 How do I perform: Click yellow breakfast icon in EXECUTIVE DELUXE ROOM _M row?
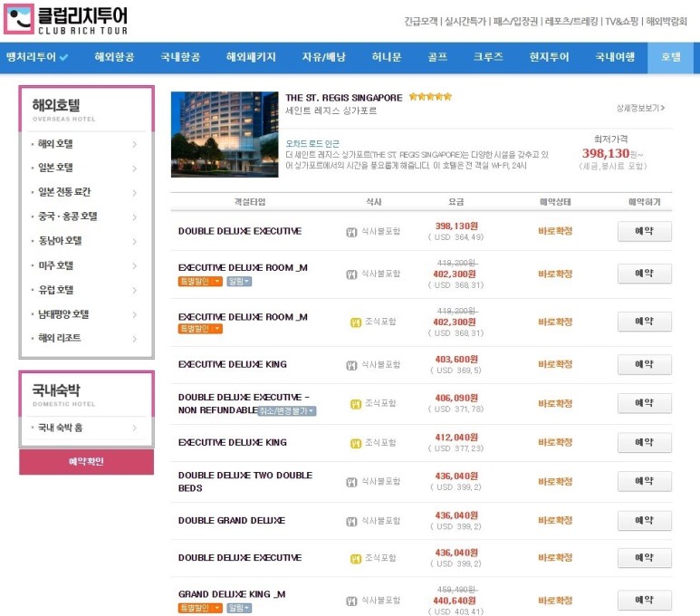click(x=356, y=322)
